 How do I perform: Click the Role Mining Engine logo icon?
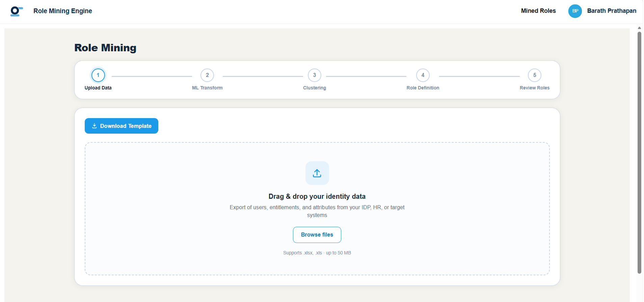[17, 11]
